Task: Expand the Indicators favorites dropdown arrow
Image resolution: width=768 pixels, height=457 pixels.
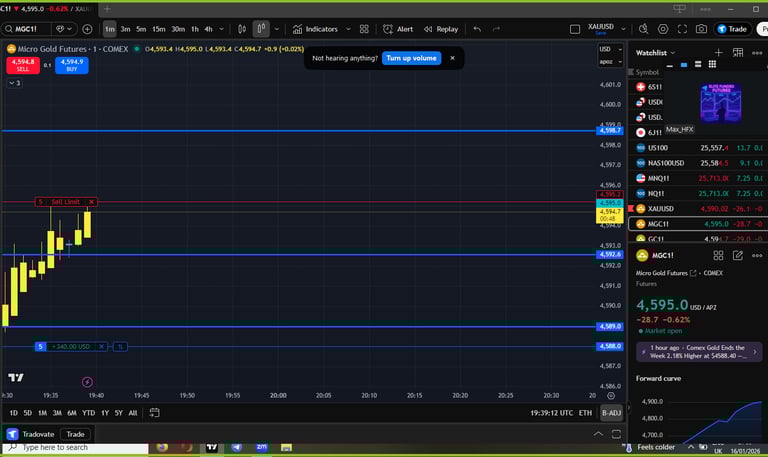Action: coord(348,29)
